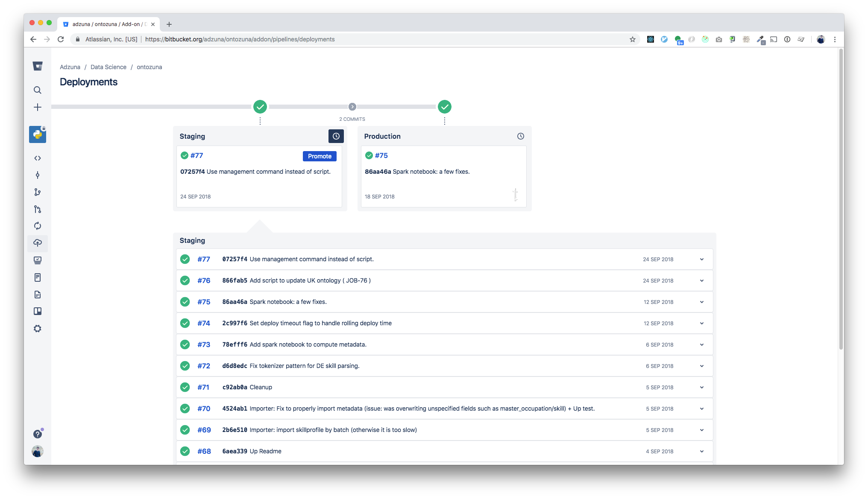868x499 pixels.
Task: Open repository Settings gear icon
Action: click(38, 328)
